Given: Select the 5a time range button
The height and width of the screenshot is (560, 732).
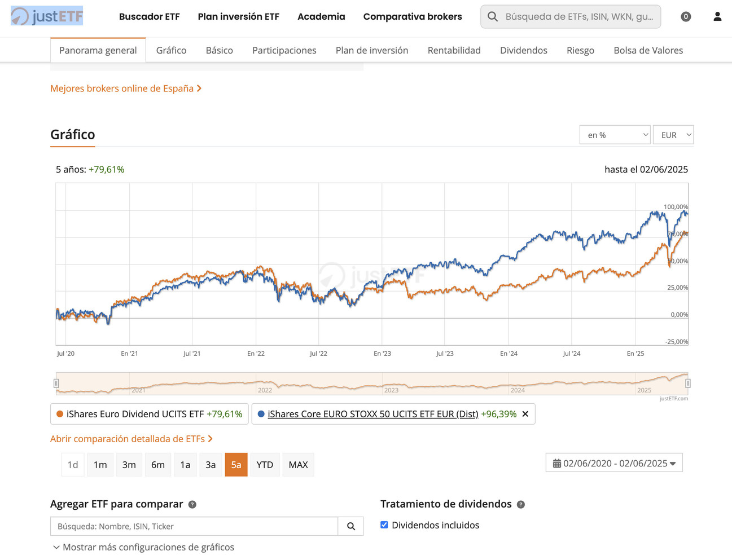Looking at the screenshot, I should (236, 465).
